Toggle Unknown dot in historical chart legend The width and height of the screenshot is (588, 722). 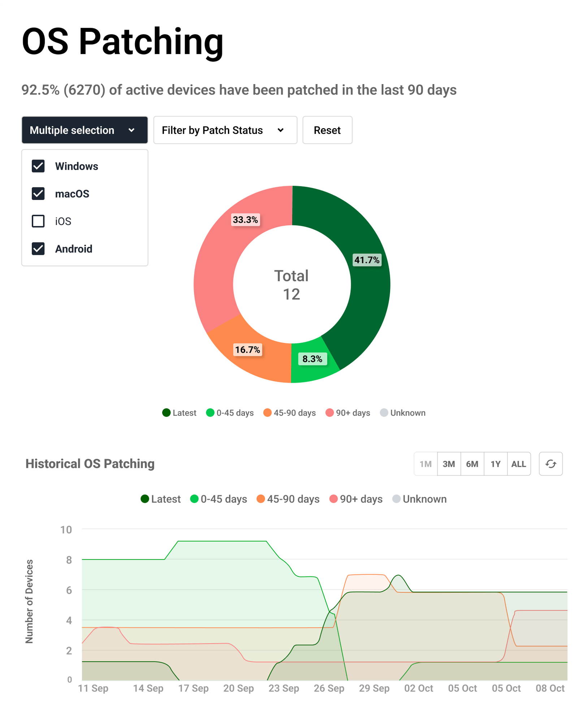click(396, 499)
